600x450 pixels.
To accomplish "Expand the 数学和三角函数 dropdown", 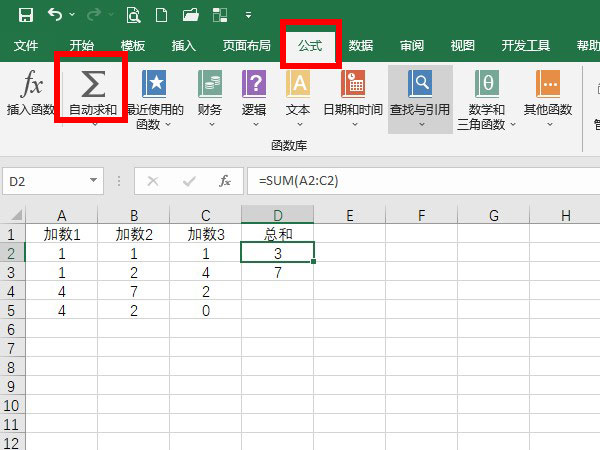I will pos(513,125).
